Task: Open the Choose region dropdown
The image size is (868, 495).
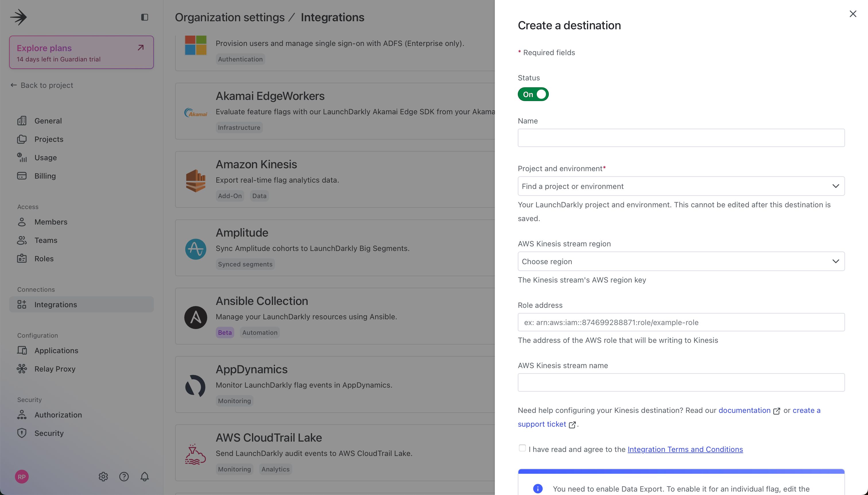Action: 681,261
